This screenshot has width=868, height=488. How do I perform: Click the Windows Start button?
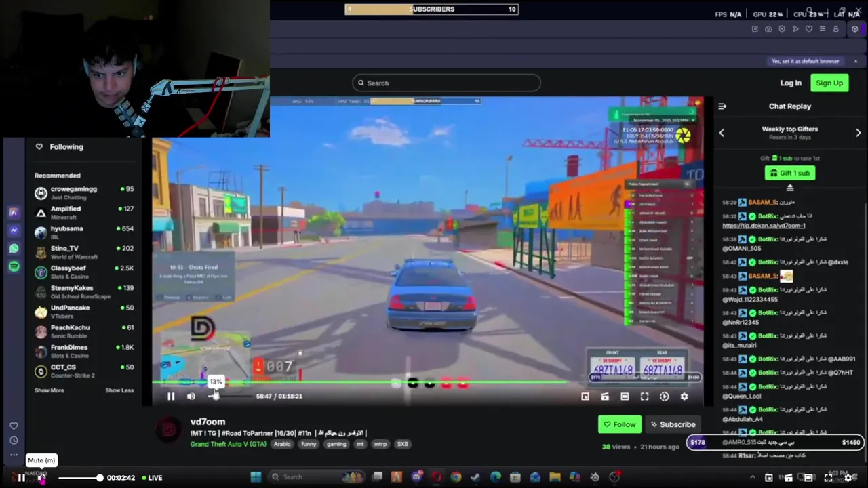(256, 477)
